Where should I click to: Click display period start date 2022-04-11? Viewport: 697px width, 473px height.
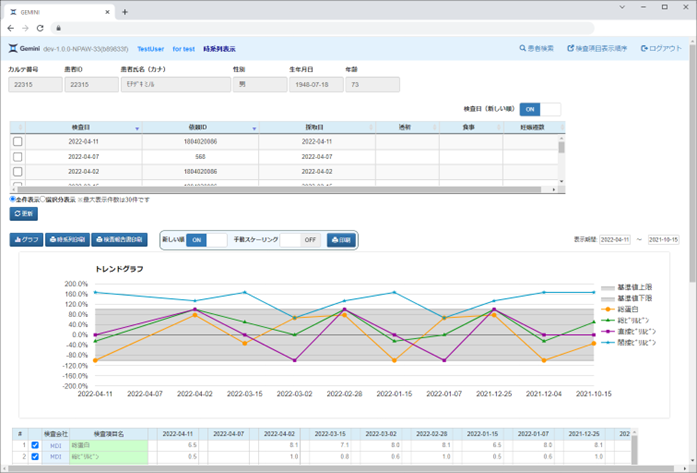[x=615, y=240]
